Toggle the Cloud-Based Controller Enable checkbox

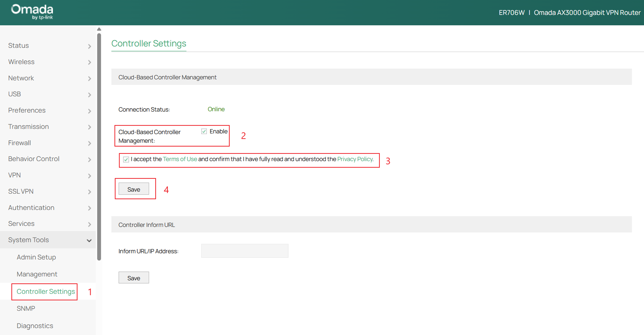tap(204, 131)
